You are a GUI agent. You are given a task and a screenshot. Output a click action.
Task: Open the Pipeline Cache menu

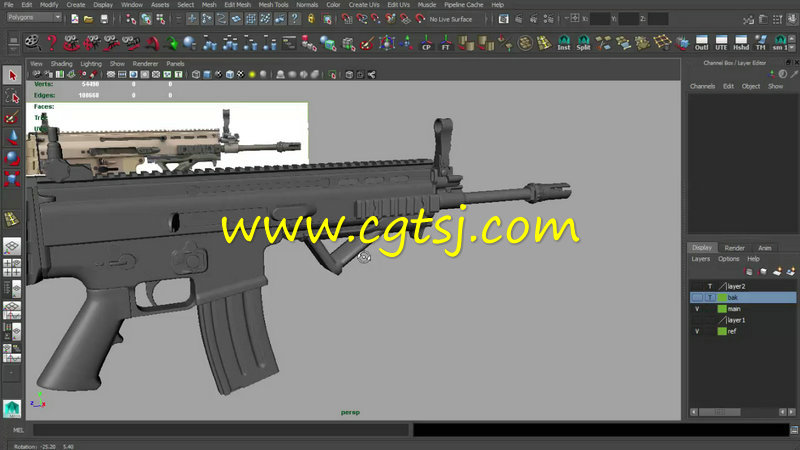(463, 5)
